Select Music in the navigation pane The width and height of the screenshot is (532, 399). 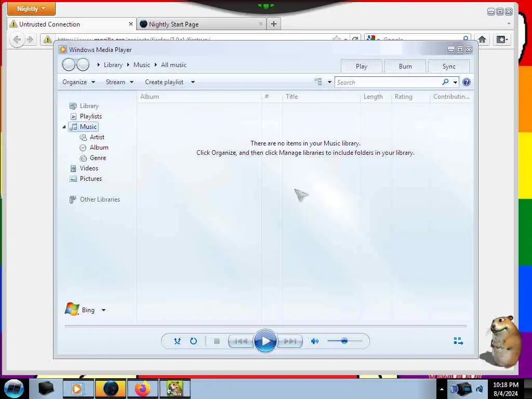[x=84, y=127]
